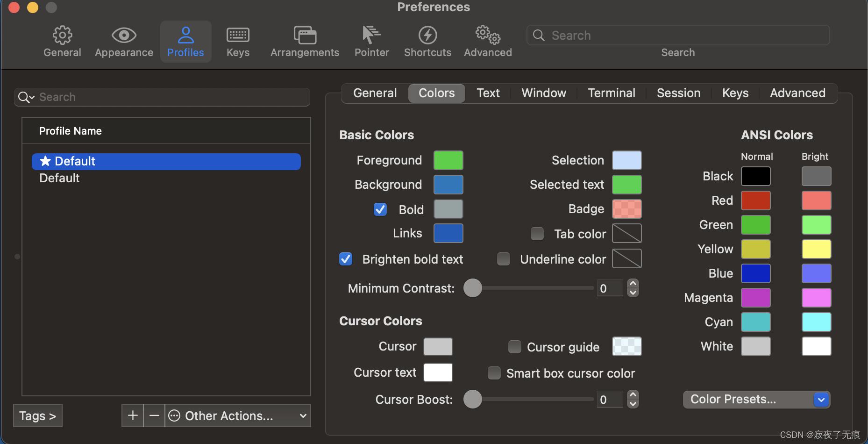This screenshot has height=444, width=868.
Task: Select the Profiles icon in the toolbar
Action: click(185, 41)
